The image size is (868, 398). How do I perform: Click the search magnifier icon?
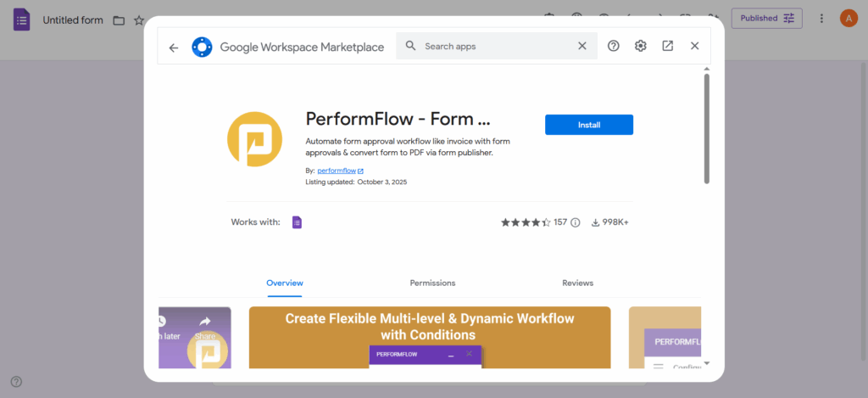[410, 46]
